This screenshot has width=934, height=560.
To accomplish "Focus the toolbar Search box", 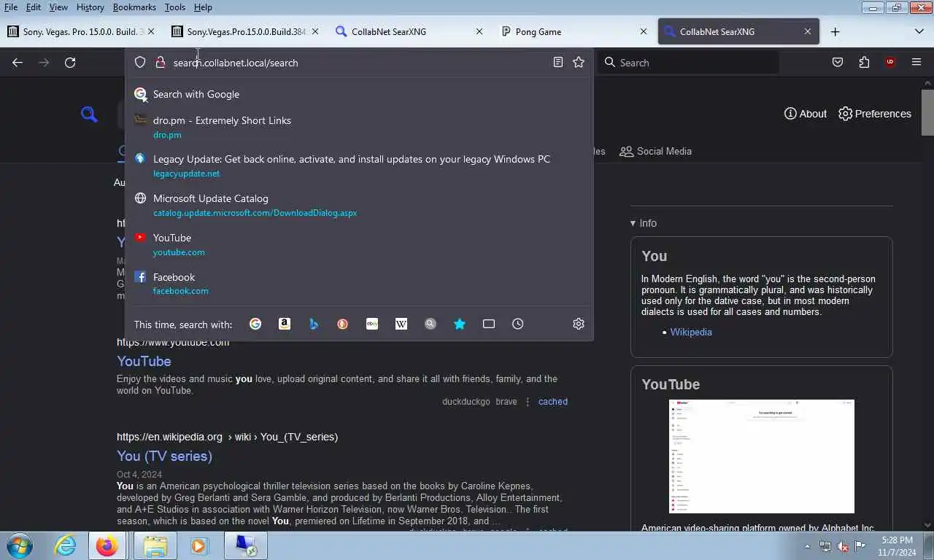I will 688,63.
